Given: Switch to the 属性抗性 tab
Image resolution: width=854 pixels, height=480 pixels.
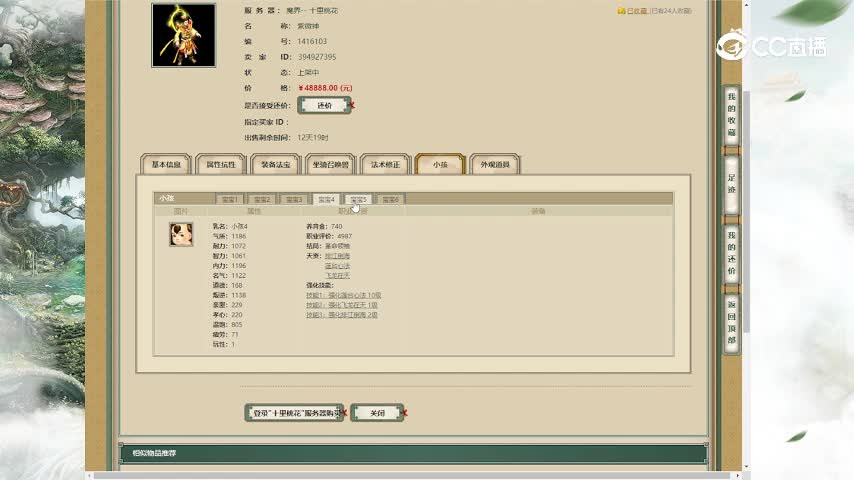Looking at the screenshot, I should pos(221,165).
